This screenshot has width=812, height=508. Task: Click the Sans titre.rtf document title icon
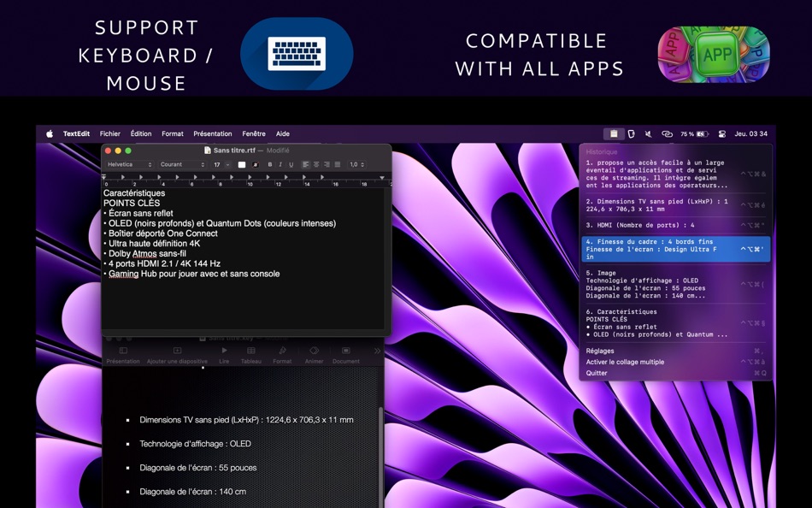(x=208, y=151)
